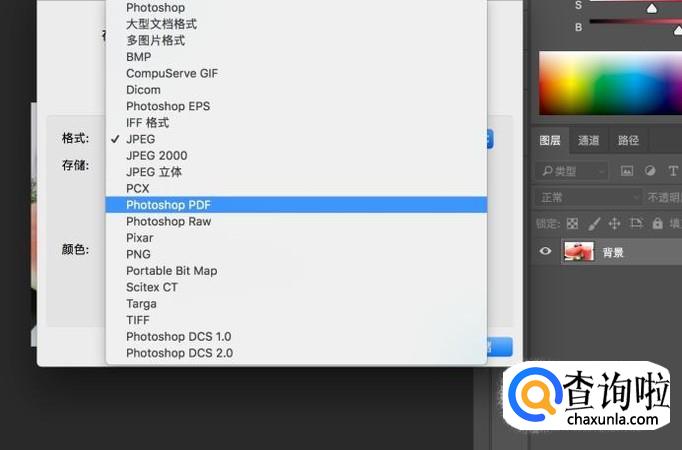Filter layers by type (T) layer icon
This screenshot has width=682, height=450.
[x=673, y=171]
